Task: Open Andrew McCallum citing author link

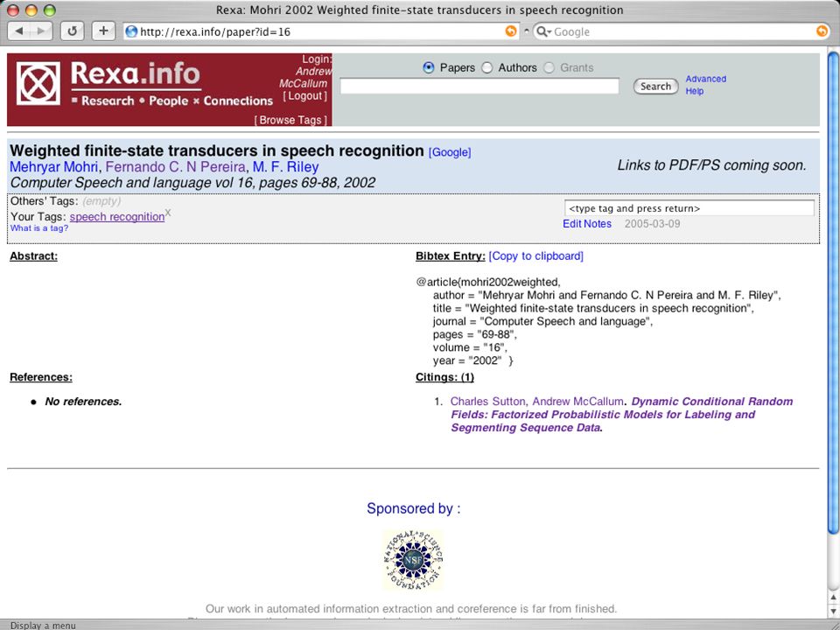Action: coord(577,402)
